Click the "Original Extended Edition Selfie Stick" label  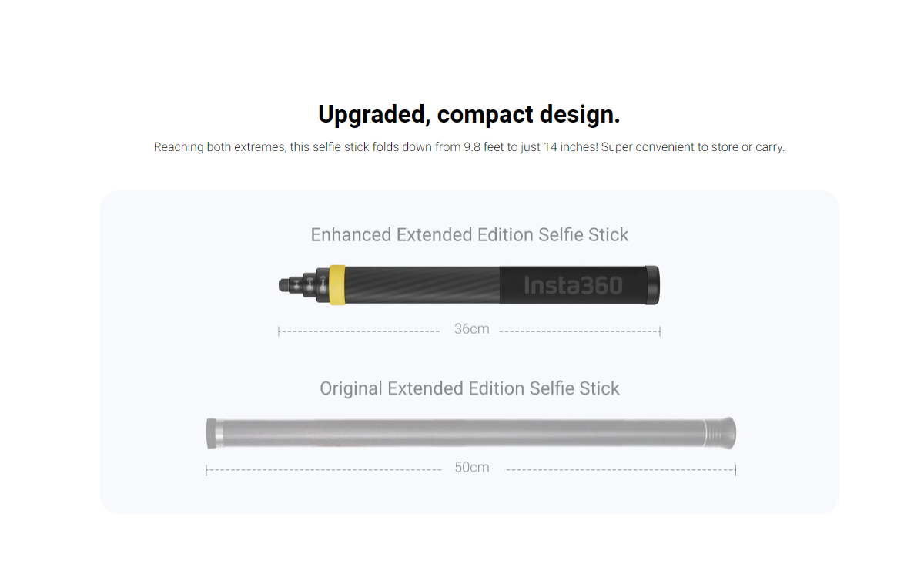[470, 388]
